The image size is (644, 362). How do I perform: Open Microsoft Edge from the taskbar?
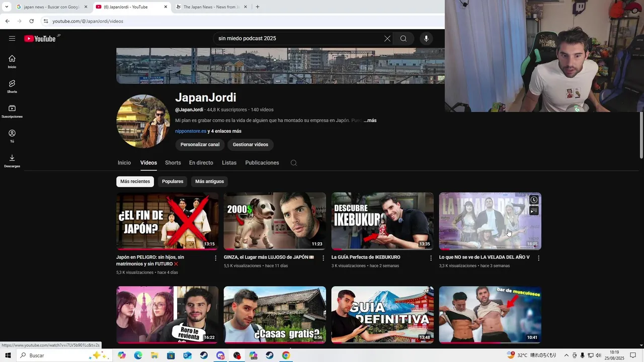click(138, 355)
